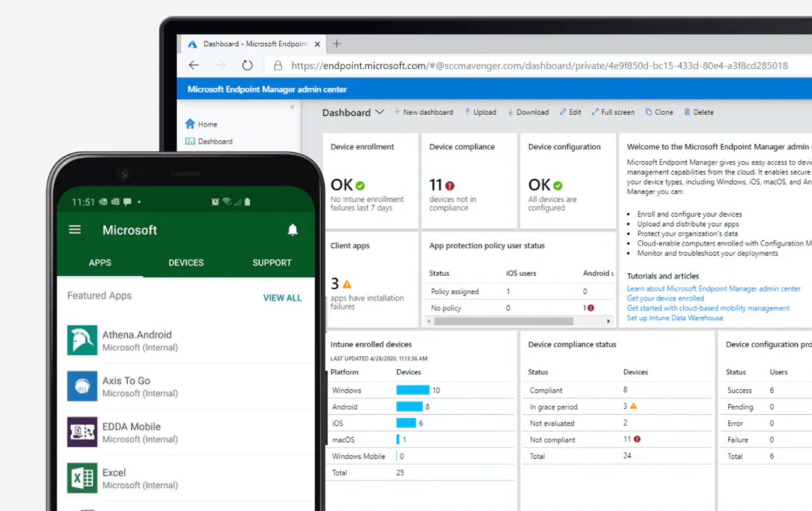812x511 pixels.
Task: Reload the page with refresh icon
Action: pos(247,65)
